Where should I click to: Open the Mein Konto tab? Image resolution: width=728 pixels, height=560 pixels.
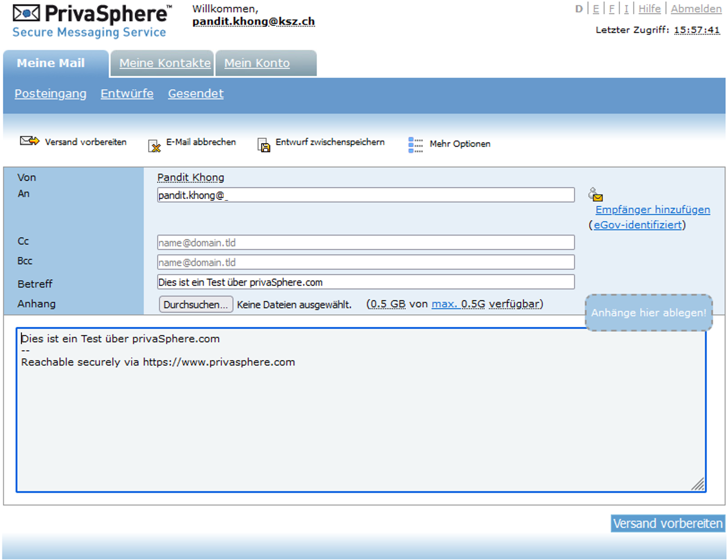(257, 63)
